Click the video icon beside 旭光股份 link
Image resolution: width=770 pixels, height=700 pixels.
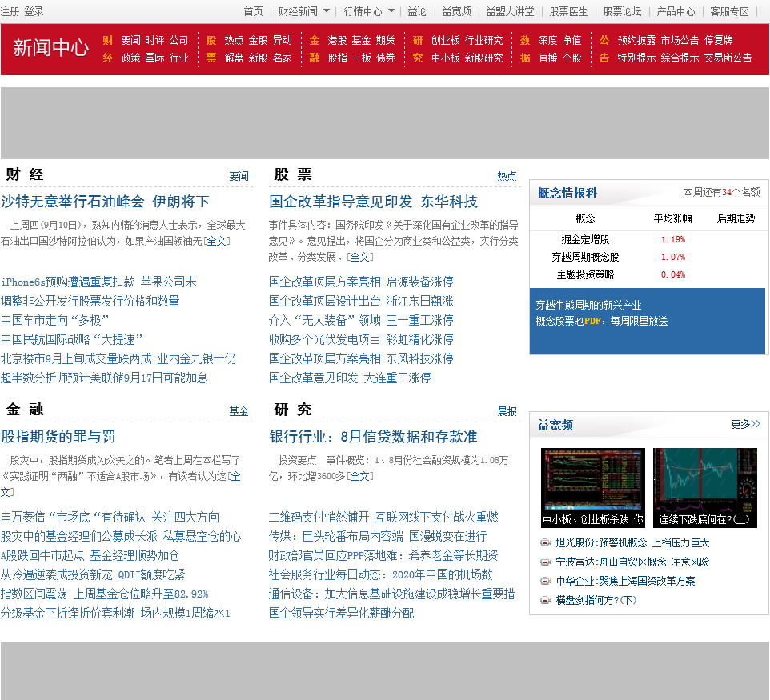[x=546, y=543]
